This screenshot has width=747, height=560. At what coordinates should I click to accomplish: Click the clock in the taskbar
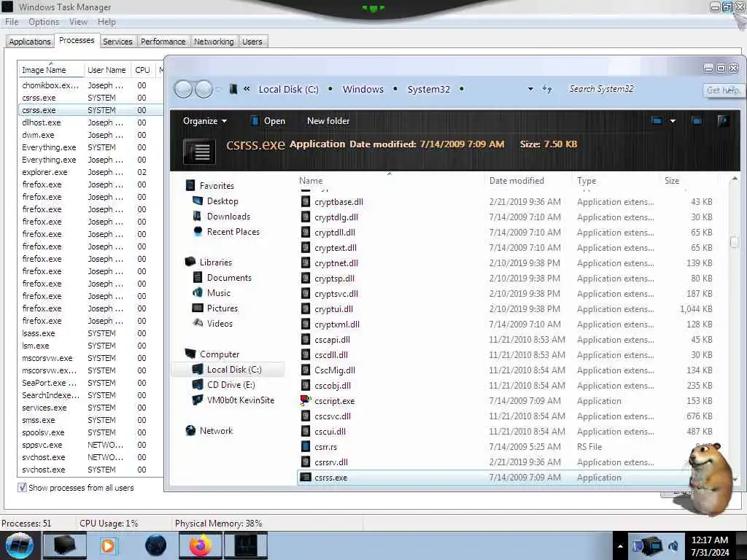tap(710, 545)
